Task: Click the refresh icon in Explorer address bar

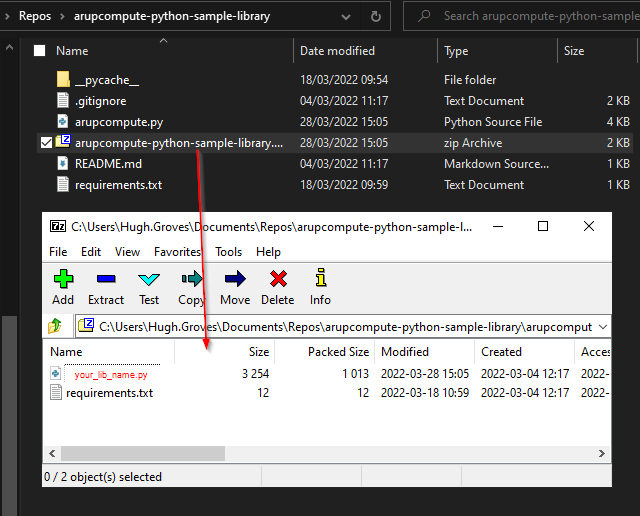Action: coord(376,16)
